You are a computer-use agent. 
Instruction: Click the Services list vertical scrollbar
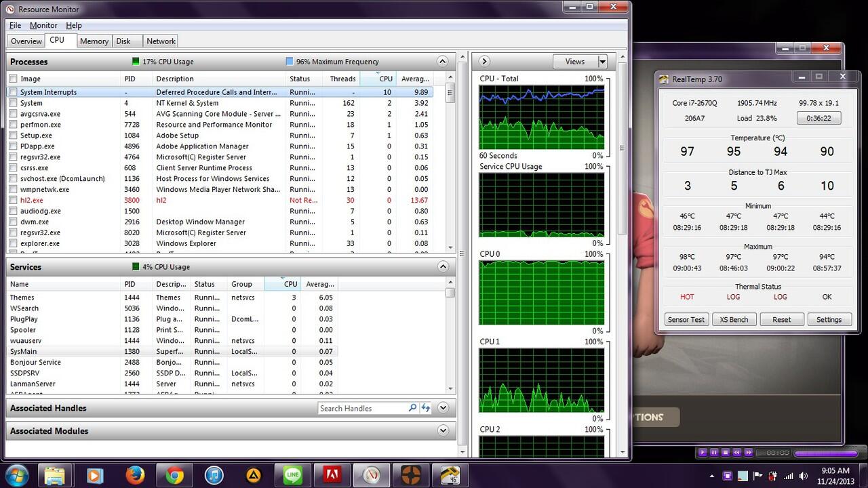(450, 335)
